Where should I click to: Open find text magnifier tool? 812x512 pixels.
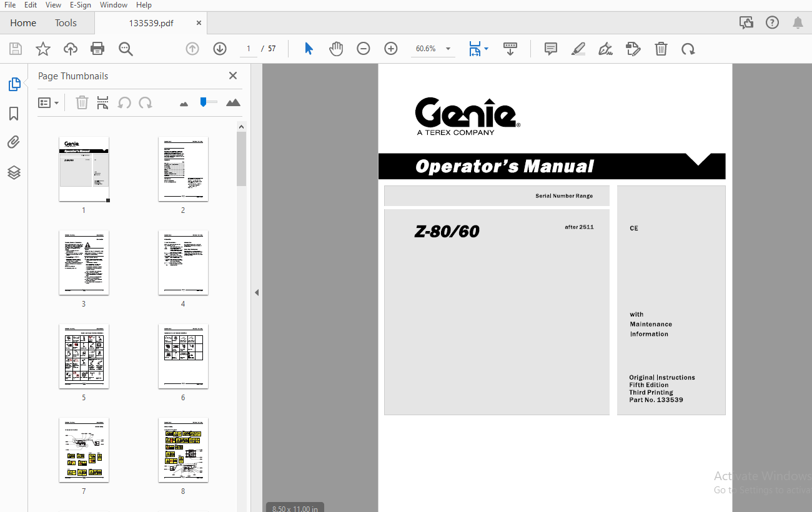tap(126, 49)
